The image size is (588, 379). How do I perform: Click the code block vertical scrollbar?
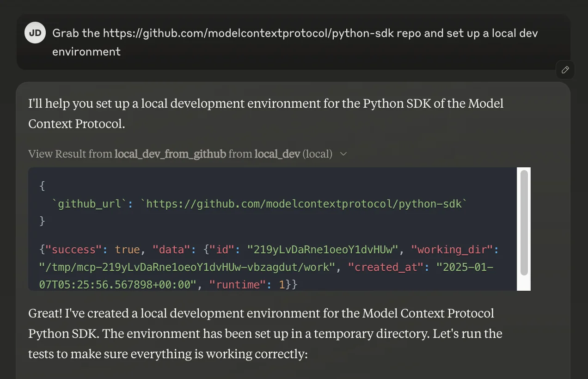[x=524, y=223]
